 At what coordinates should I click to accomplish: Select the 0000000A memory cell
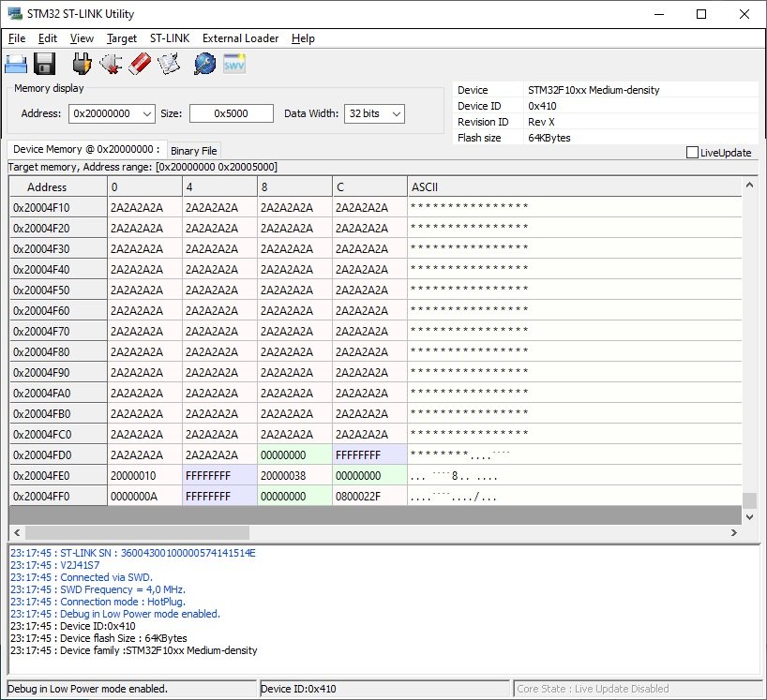pos(144,496)
